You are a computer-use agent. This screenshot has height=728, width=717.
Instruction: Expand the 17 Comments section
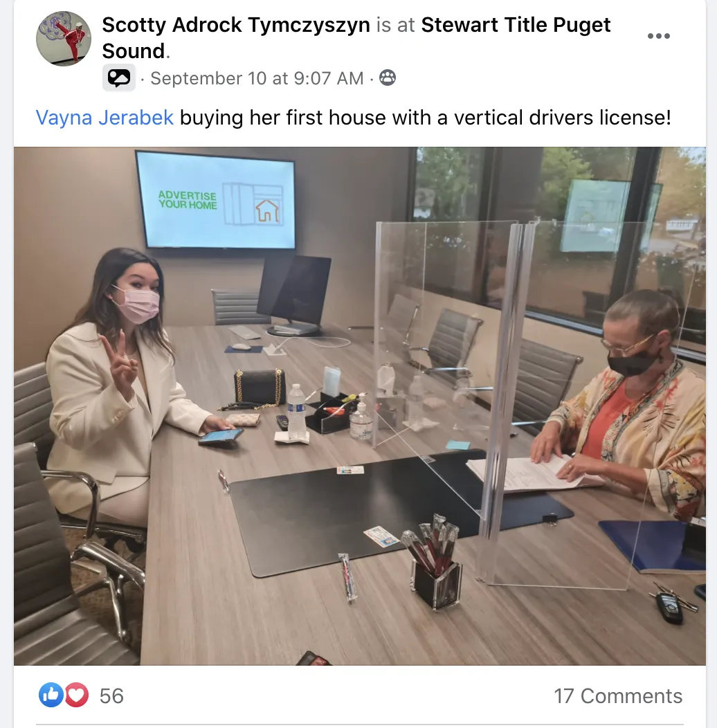(617, 695)
